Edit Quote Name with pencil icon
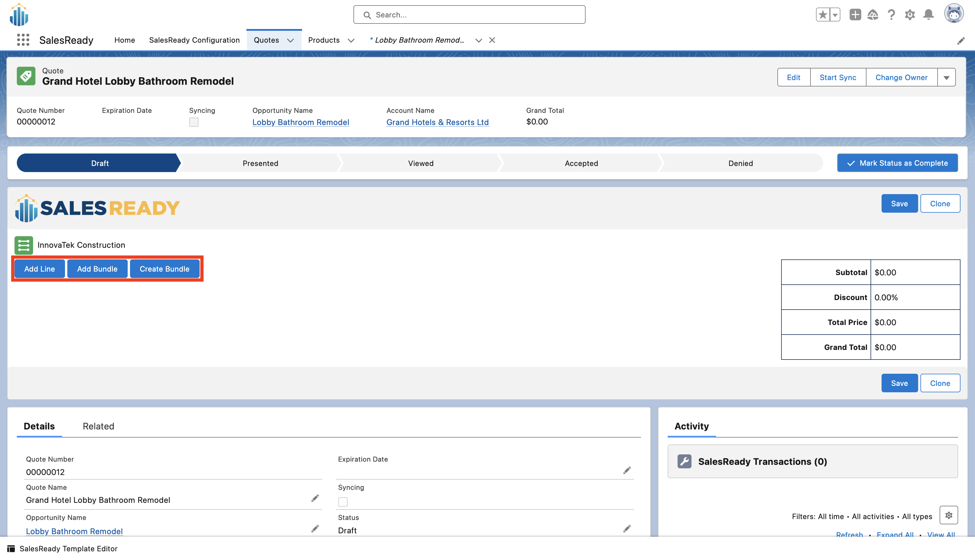This screenshot has height=560, width=975. coord(315,498)
